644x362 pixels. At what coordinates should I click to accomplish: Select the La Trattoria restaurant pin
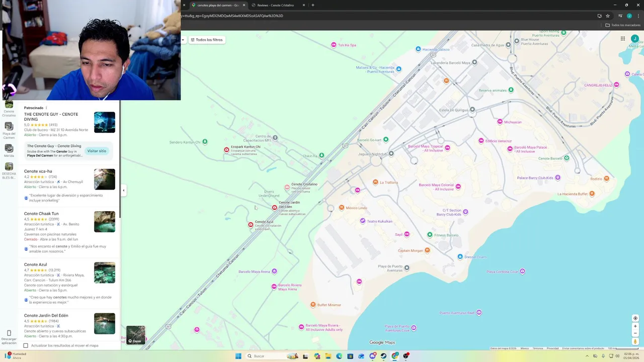pos(375,182)
